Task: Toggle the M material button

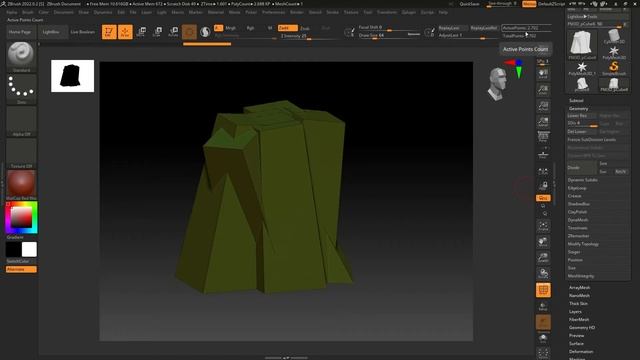Action: click(x=270, y=28)
